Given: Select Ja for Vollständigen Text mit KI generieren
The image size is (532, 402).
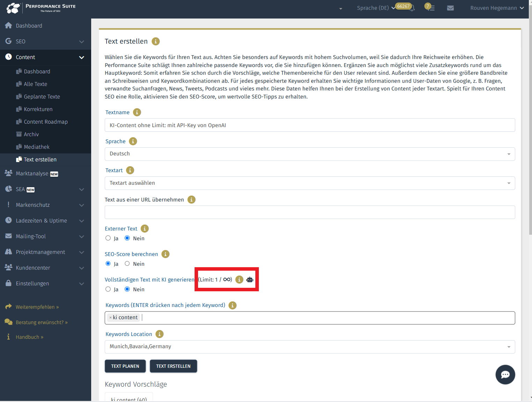Looking at the screenshot, I should pos(108,289).
